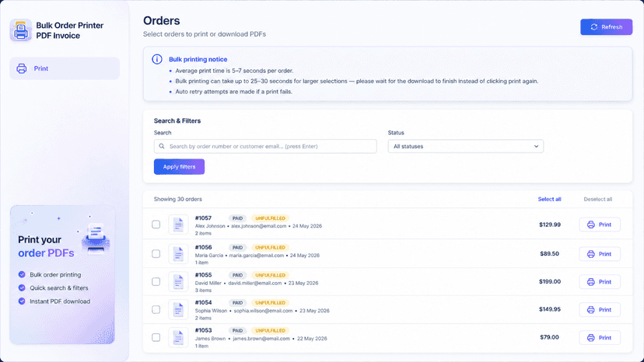Click the Showing 30 orders label

pos(178,200)
